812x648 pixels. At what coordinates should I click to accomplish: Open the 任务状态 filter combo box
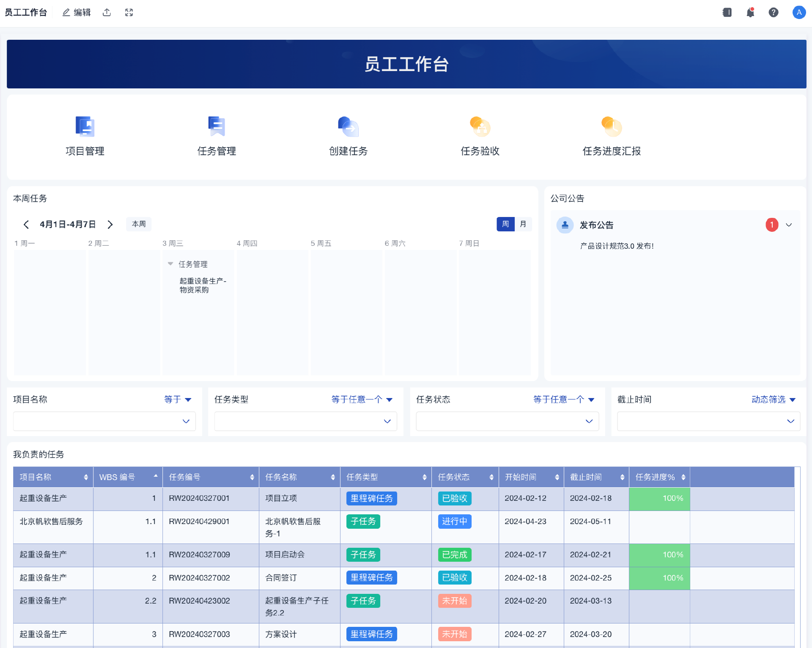coord(507,421)
